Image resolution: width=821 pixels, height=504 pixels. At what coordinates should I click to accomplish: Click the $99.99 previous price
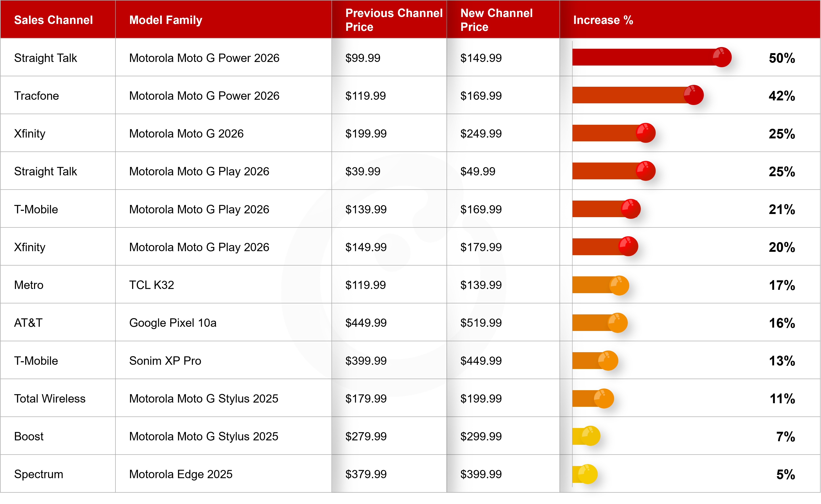pyautogui.click(x=363, y=58)
